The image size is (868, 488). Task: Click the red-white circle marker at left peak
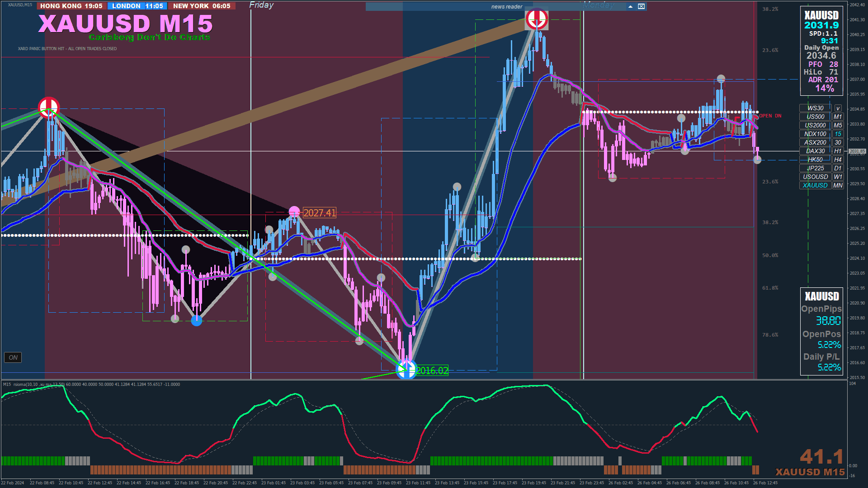pos(49,108)
